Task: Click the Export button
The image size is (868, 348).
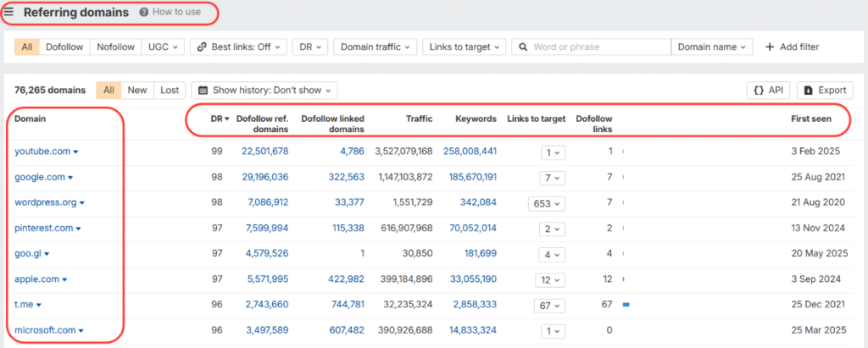Action: click(825, 91)
